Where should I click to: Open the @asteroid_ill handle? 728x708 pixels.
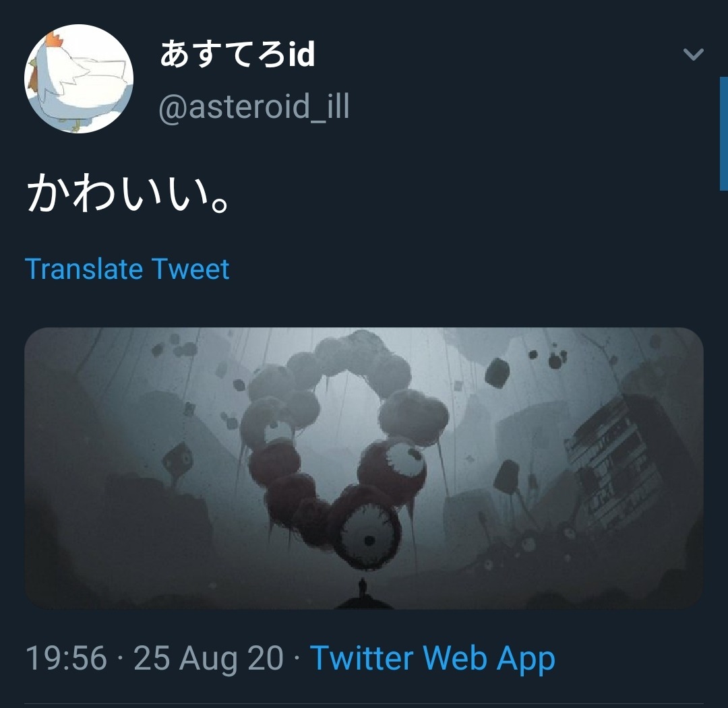pos(254,107)
